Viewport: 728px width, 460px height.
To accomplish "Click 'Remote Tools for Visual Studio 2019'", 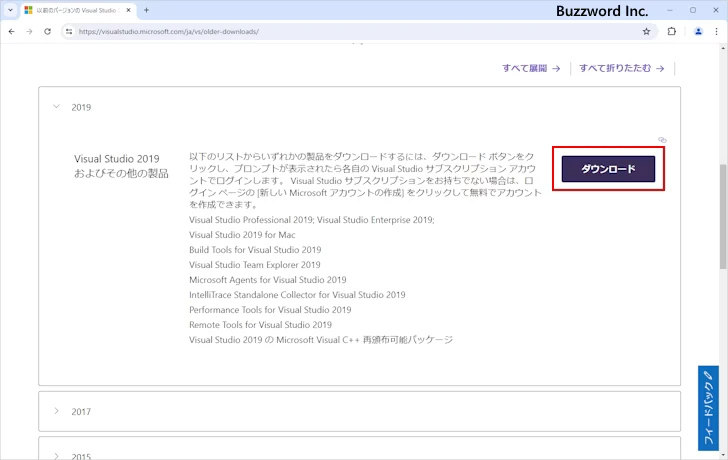I will [260, 324].
